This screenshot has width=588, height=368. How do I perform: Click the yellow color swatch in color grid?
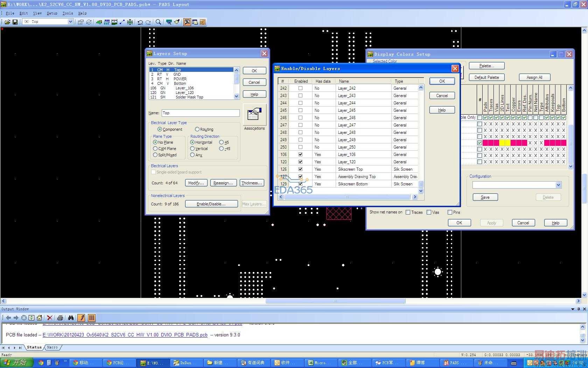tap(502, 143)
